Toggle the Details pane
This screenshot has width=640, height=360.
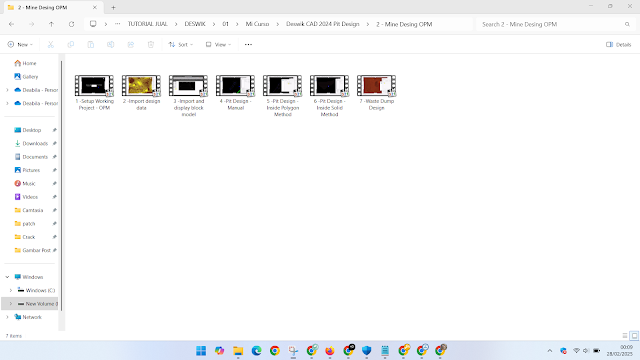(619, 44)
